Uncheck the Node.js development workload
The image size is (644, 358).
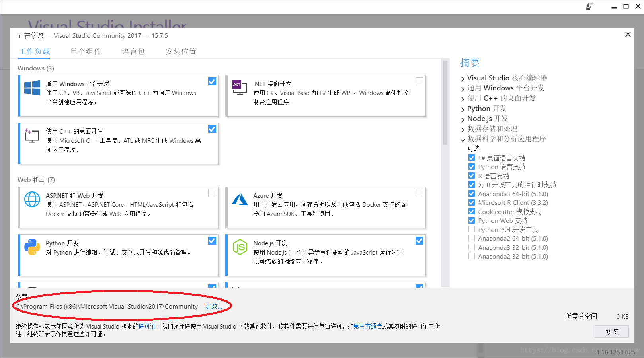pos(420,241)
